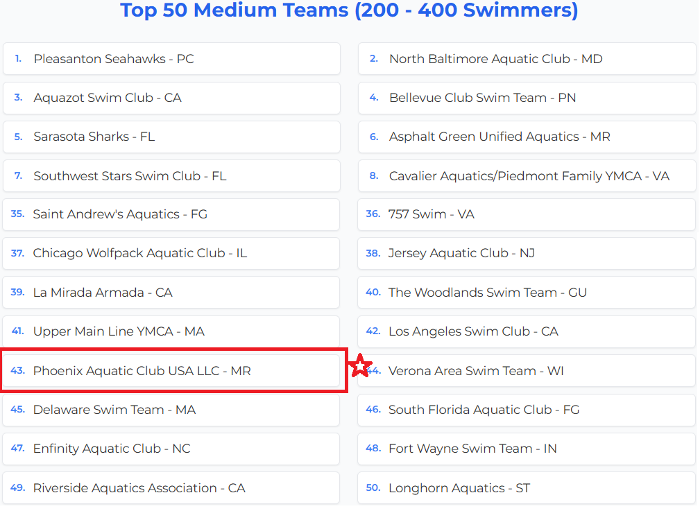Select Upper Main Line YMCA - MA
The height and width of the screenshot is (511, 700).
pyautogui.click(x=118, y=331)
